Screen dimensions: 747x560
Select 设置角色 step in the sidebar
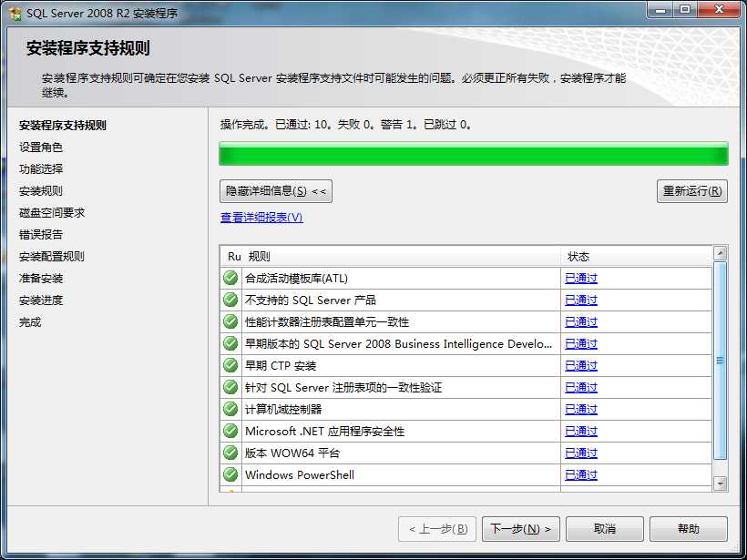pyautogui.click(x=41, y=148)
